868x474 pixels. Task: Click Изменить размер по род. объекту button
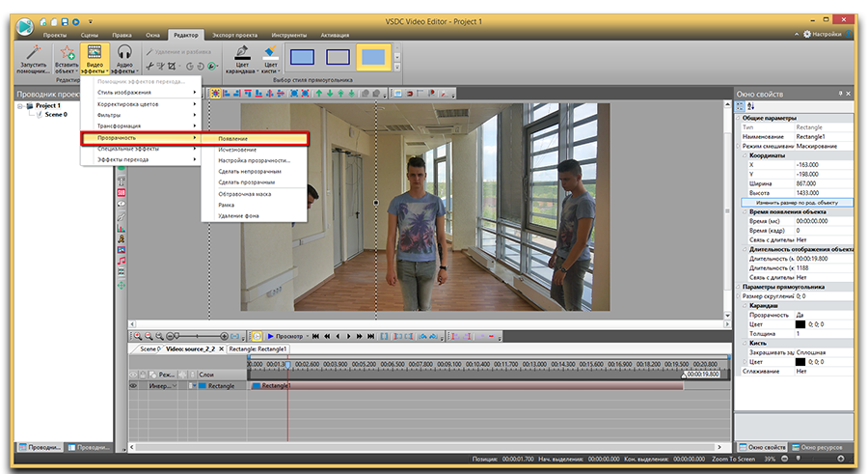coord(798,203)
